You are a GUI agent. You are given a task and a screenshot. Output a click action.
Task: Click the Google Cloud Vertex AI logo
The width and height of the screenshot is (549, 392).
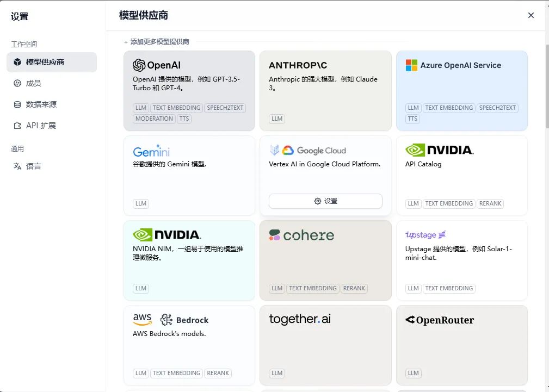pyautogui.click(x=307, y=151)
